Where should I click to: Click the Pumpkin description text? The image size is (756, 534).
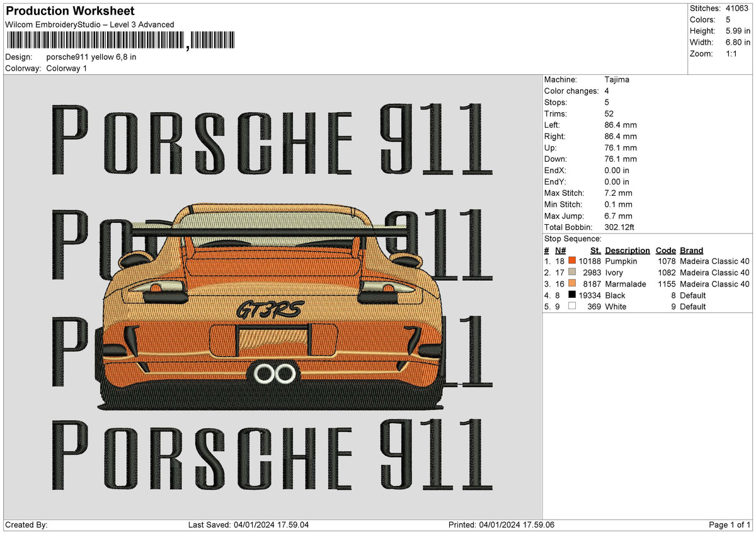(x=621, y=261)
